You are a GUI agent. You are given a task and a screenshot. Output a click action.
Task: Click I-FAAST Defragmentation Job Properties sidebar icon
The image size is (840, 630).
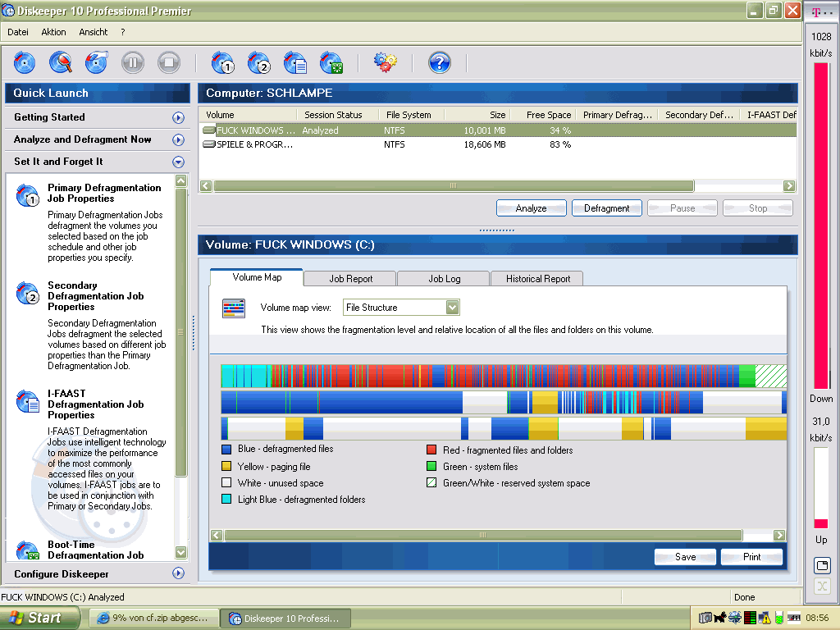coord(27,402)
